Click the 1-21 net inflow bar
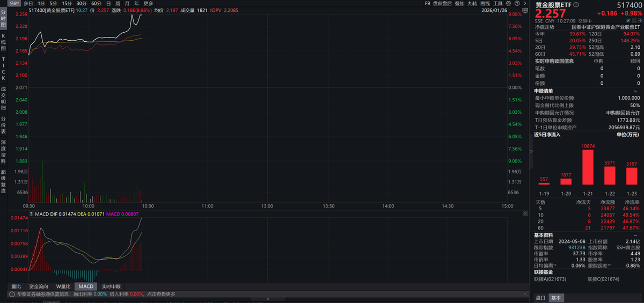 (x=588, y=167)
